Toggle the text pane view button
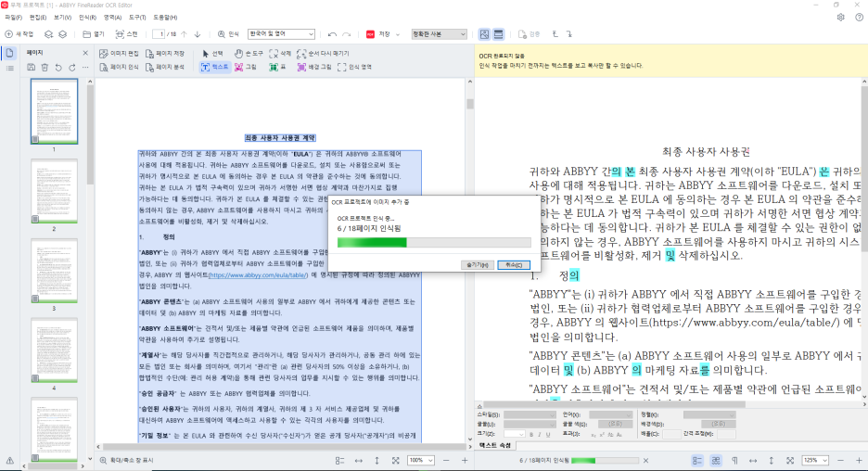 tap(498, 34)
